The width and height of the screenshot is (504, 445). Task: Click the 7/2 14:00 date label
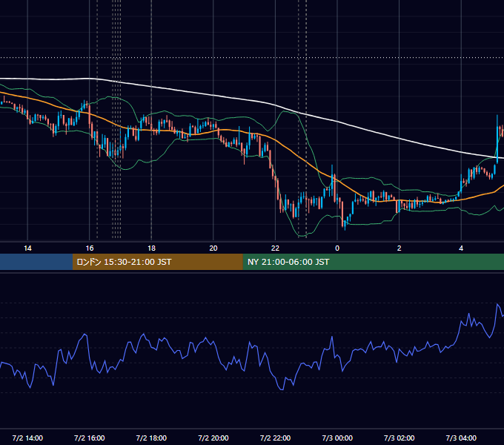coord(27,438)
